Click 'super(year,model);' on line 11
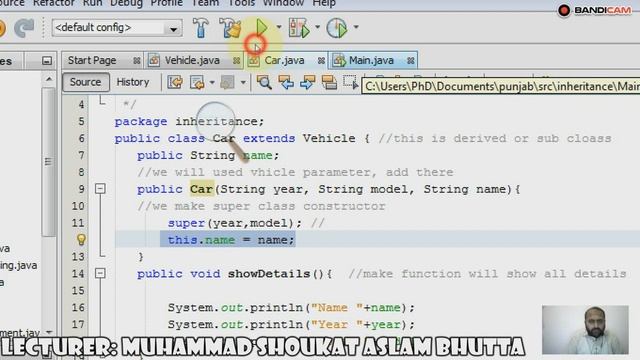This screenshot has width=640, height=360. (235, 223)
